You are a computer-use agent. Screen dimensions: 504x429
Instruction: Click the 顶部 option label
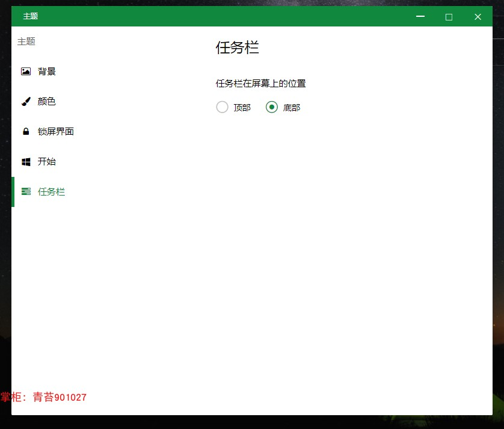pos(242,108)
